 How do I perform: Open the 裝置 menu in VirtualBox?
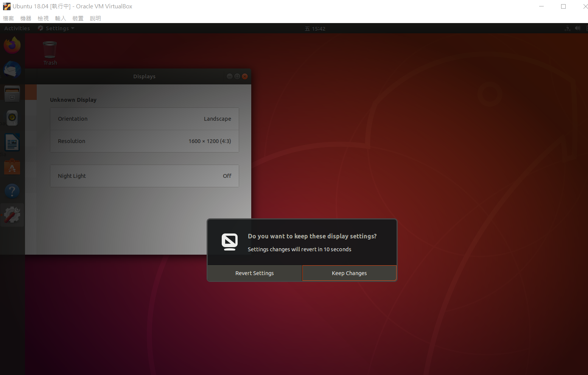78,18
